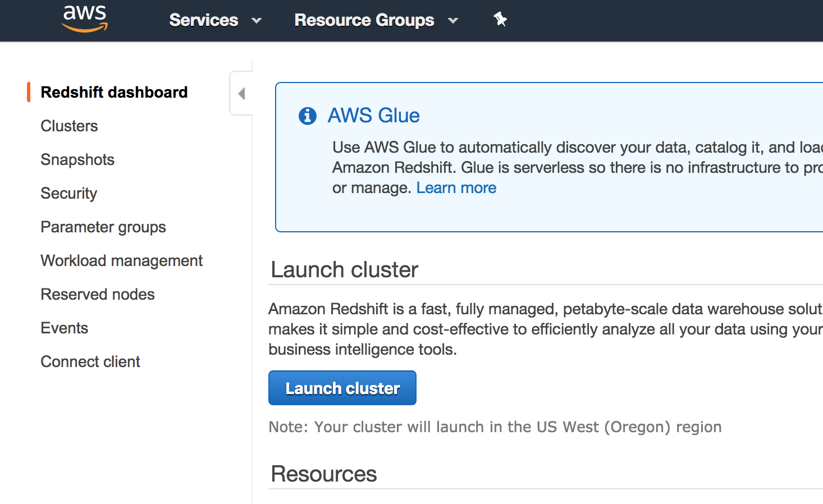This screenshot has width=823, height=504.
Task: Click the AWS Glue info icon
Action: 308,116
